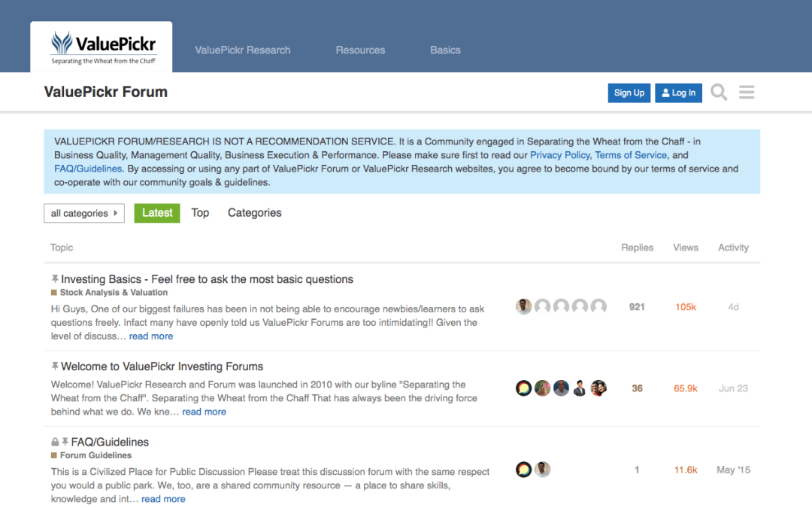Click the Forum Guidelines category badge
Screen dimensions: 812x508
tap(91, 455)
